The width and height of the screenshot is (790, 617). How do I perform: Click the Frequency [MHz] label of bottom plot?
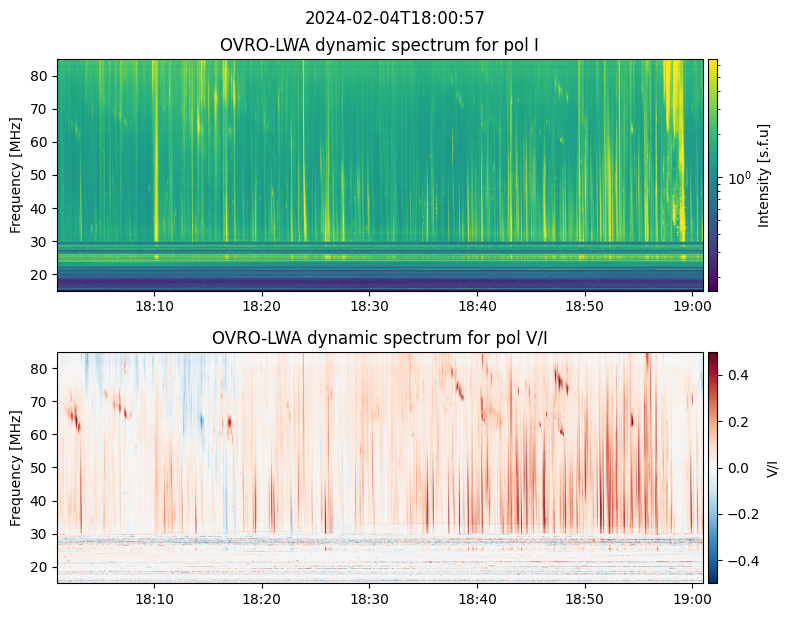click(16, 467)
